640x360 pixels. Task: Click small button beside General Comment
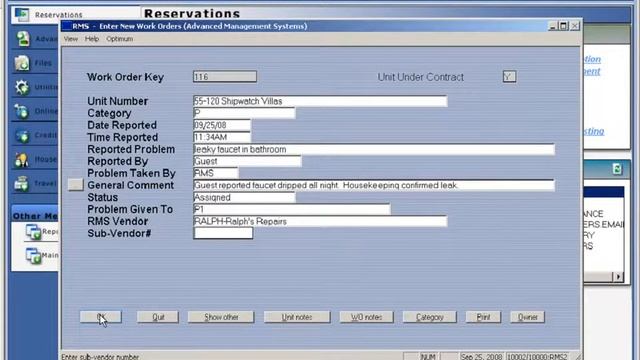coord(76,184)
